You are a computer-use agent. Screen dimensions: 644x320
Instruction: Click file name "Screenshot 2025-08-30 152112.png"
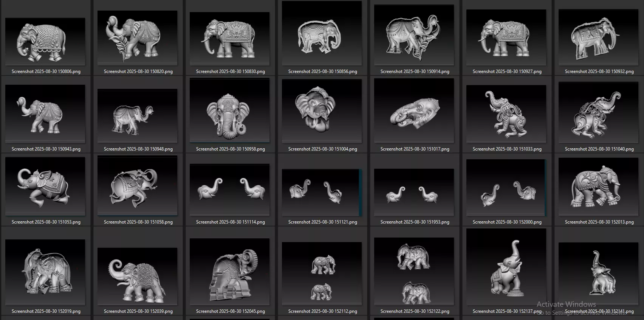(323, 311)
